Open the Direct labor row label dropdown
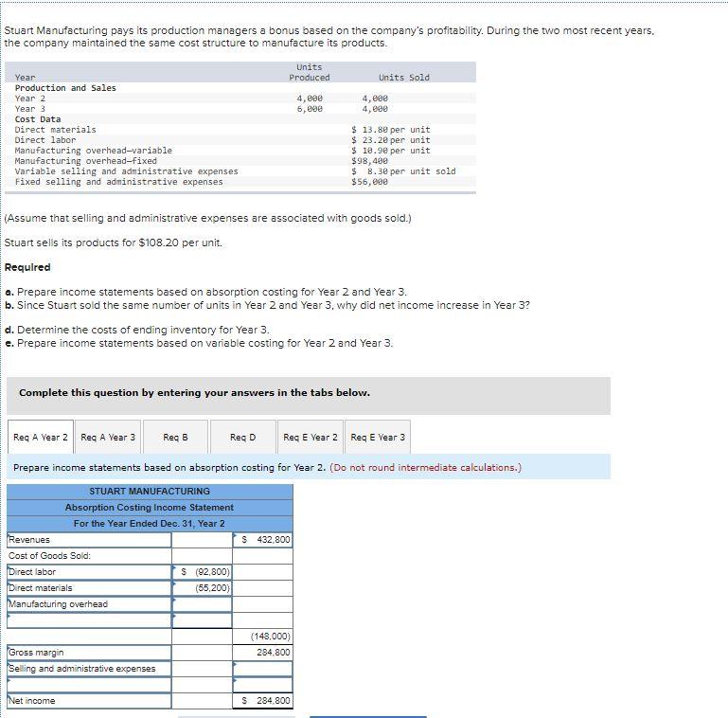 [89, 572]
